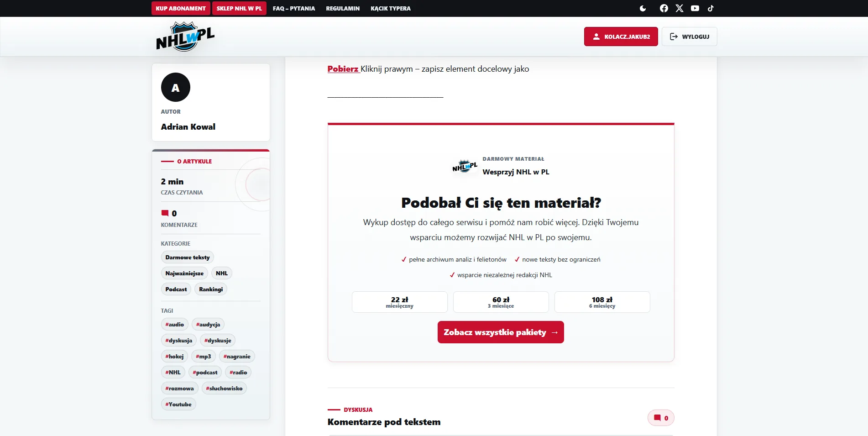Click the Podobał Ci się ten materiał? heading
Image resolution: width=868 pixels, height=436 pixels.
501,203
